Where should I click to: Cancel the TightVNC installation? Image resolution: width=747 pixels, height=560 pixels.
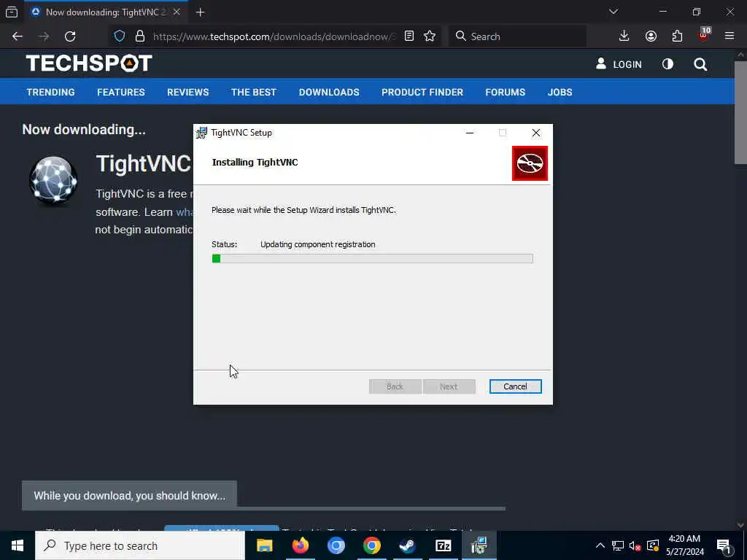click(x=515, y=386)
